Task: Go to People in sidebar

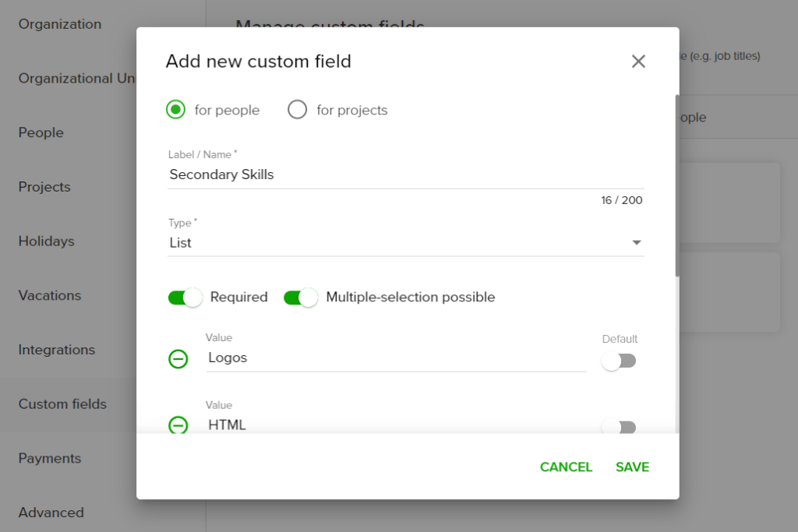Action: (41, 132)
